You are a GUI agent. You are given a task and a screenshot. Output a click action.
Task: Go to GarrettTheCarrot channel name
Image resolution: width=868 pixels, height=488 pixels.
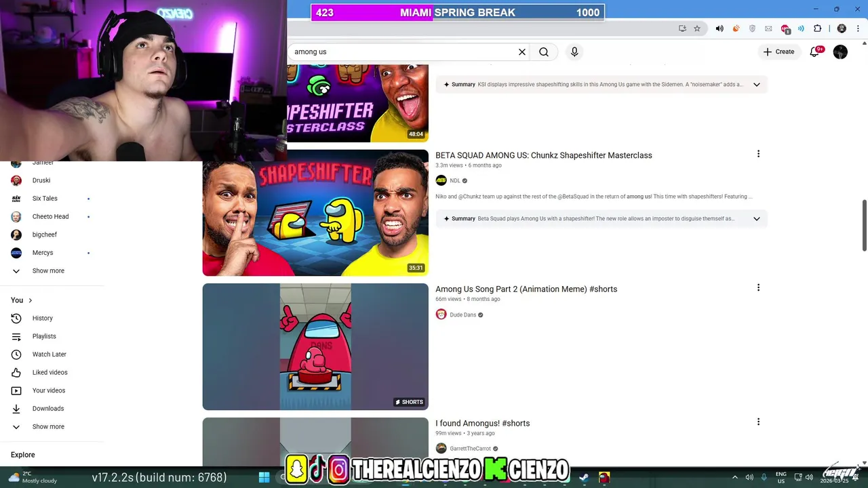coord(470,449)
